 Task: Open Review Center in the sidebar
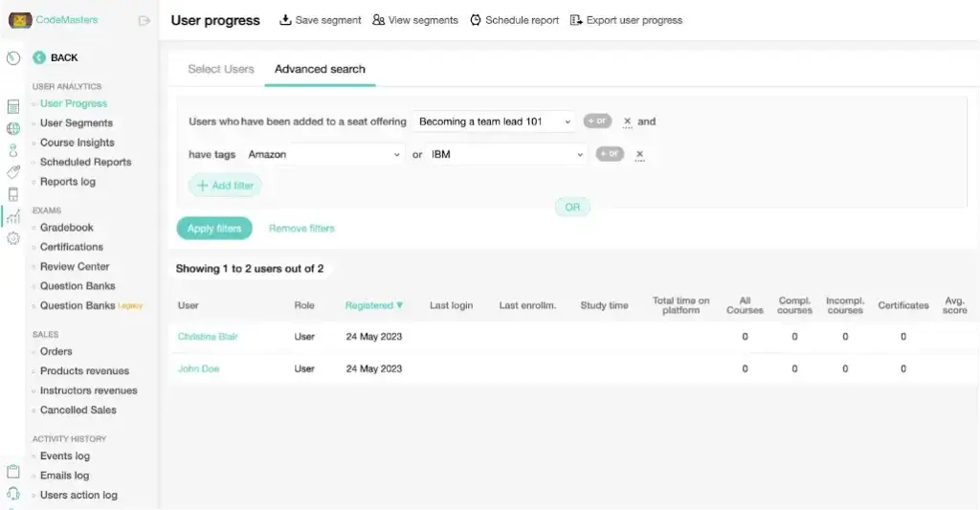75,266
